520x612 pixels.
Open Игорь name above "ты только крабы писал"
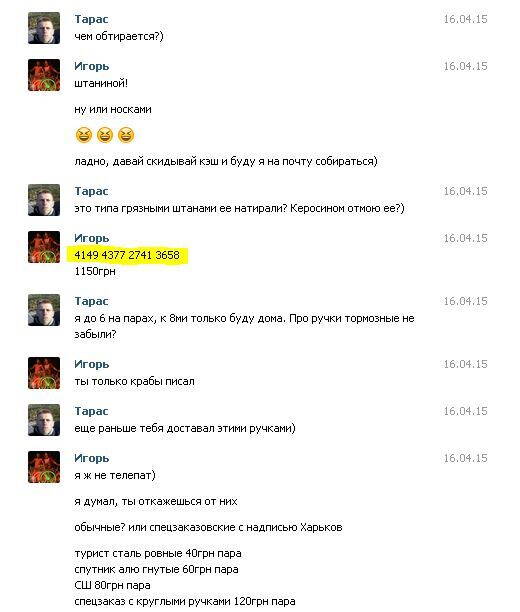pyautogui.click(x=92, y=364)
